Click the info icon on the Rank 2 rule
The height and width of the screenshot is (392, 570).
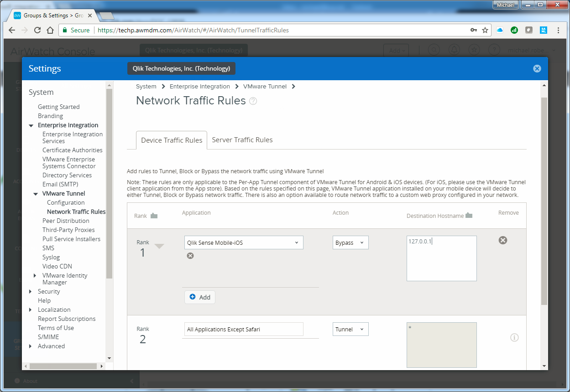pos(514,338)
